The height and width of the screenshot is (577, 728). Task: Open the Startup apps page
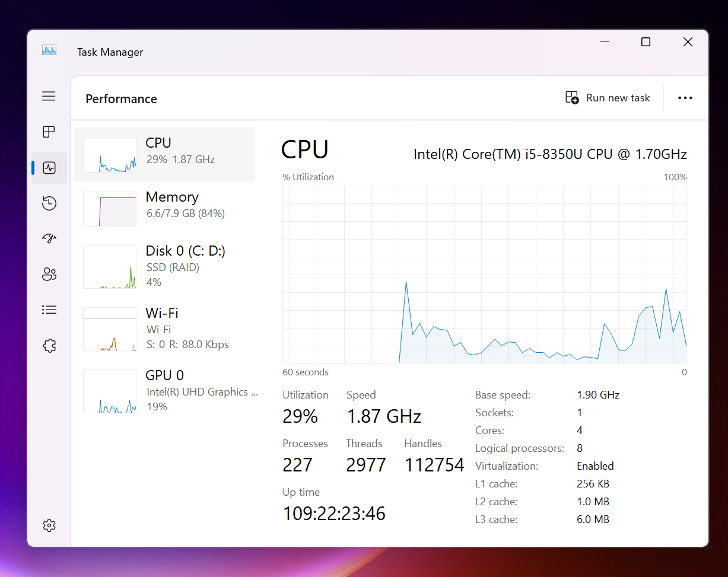point(49,238)
